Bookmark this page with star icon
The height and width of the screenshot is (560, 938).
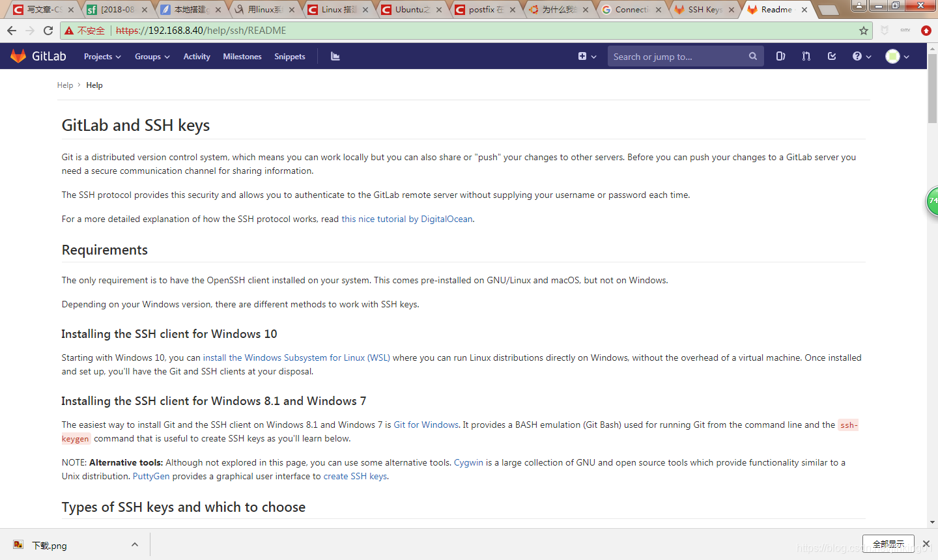click(x=864, y=31)
